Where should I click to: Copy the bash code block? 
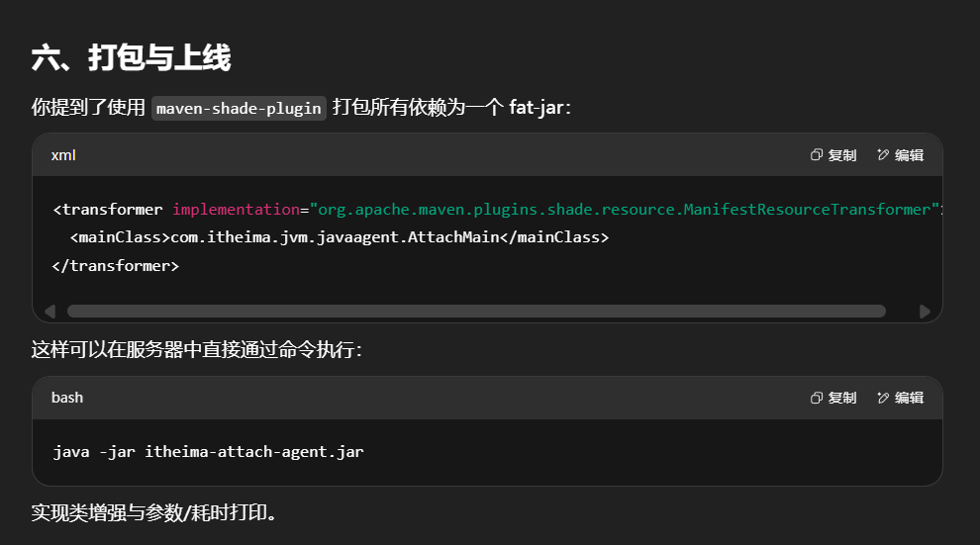833,398
